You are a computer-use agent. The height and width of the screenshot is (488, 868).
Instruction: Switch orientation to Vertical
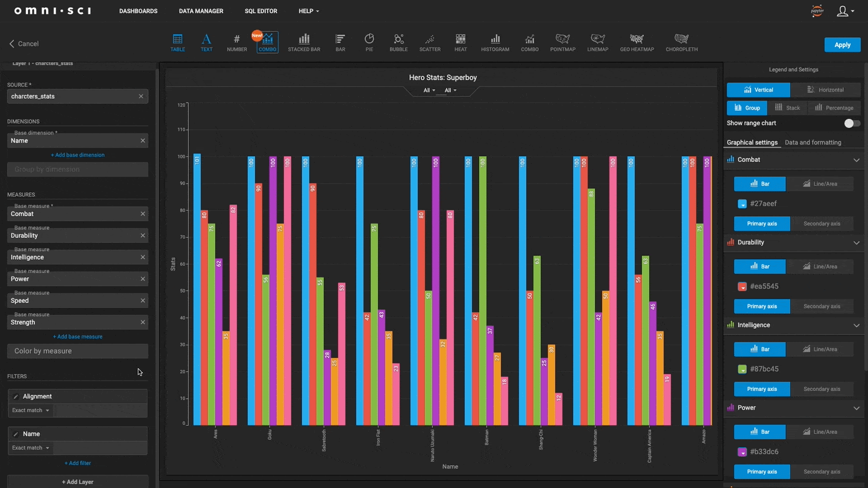click(758, 90)
